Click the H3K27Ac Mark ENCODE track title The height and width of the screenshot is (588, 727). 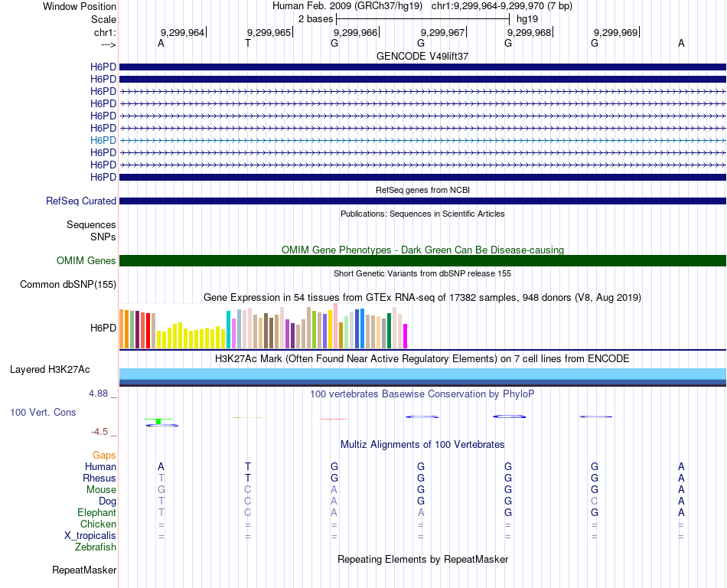[x=422, y=359]
